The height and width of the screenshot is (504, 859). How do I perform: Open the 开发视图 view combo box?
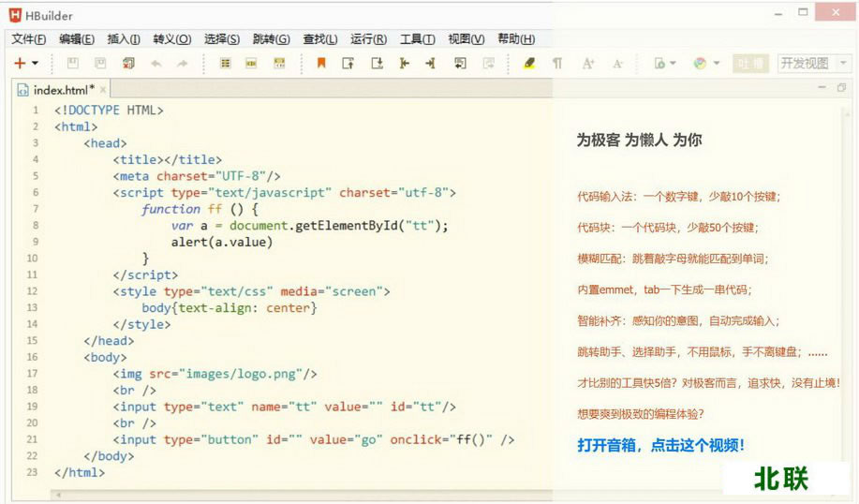click(814, 64)
